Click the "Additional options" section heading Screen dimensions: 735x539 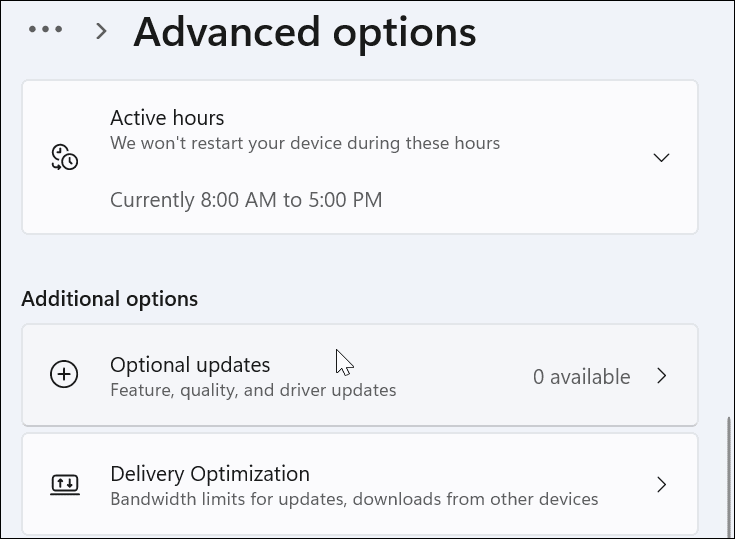[x=110, y=298]
